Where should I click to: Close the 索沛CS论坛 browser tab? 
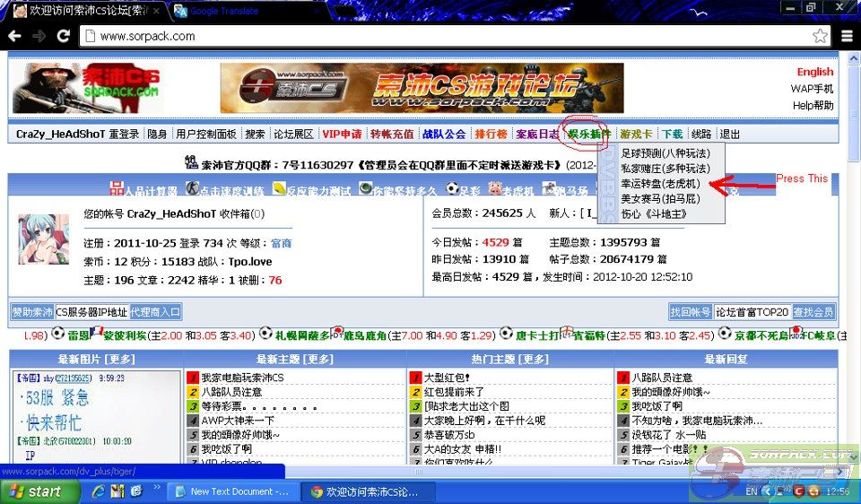[x=156, y=11]
